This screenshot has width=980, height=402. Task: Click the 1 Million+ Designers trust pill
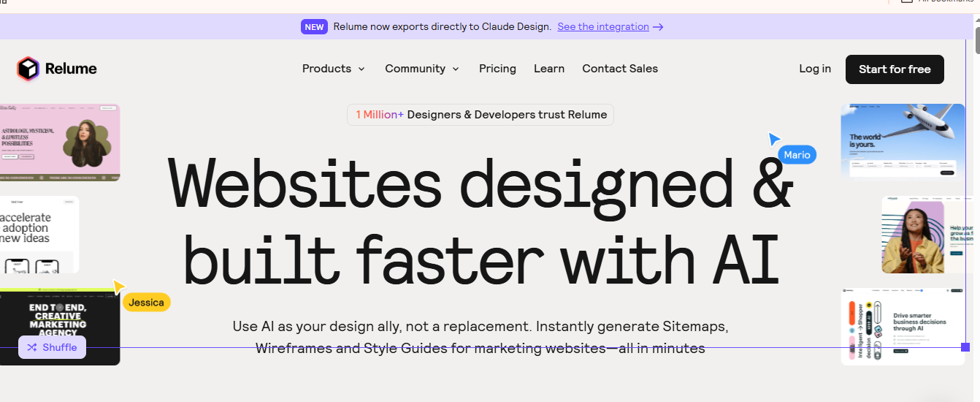click(481, 115)
